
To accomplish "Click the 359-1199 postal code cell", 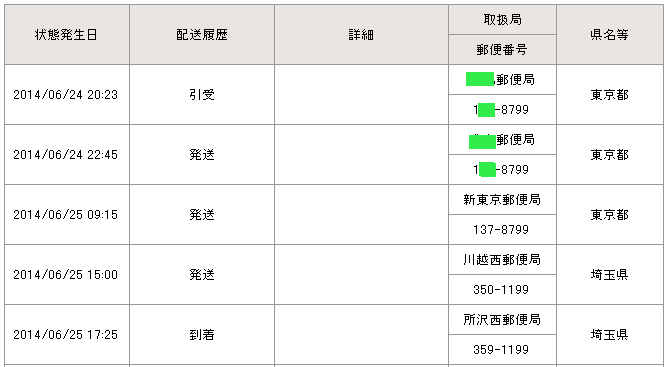I will pyautogui.click(x=502, y=350).
